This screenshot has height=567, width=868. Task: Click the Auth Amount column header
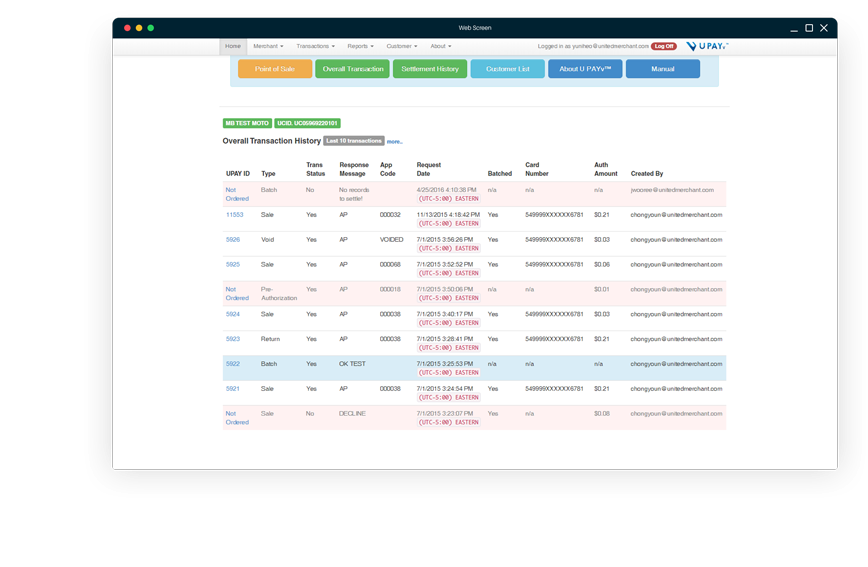pyautogui.click(x=606, y=169)
